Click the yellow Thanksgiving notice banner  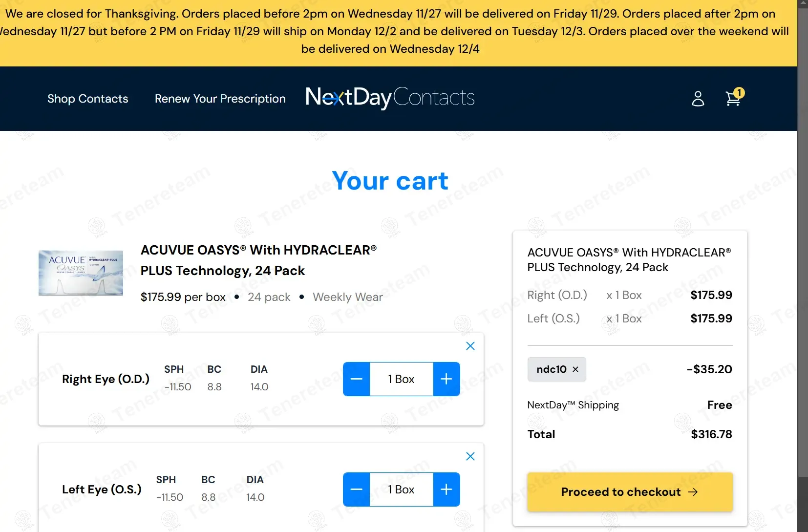pos(390,32)
